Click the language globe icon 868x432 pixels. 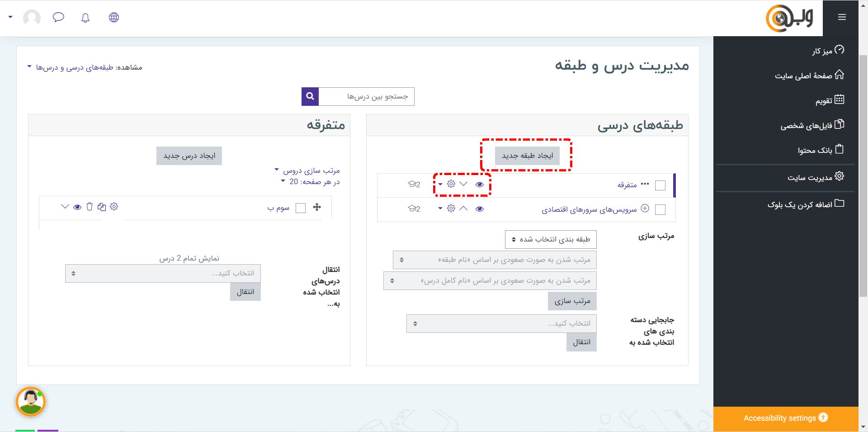pyautogui.click(x=114, y=18)
